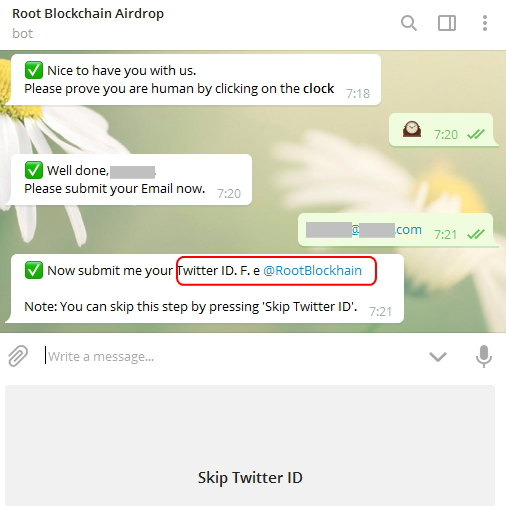The image size is (506, 506).
Task: Click the 'bot' status text under title
Action: pyautogui.click(x=23, y=34)
